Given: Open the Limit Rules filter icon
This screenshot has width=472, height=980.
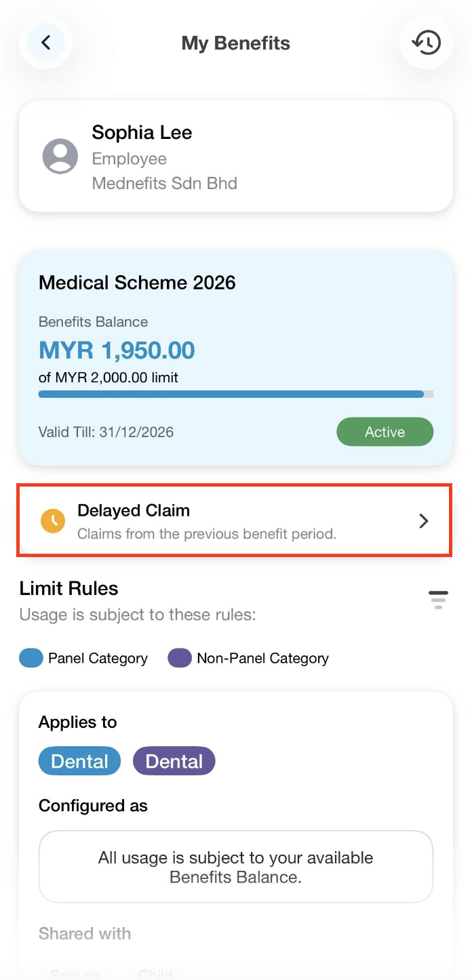Looking at the screenshot, I should click(x=438, y=599).
